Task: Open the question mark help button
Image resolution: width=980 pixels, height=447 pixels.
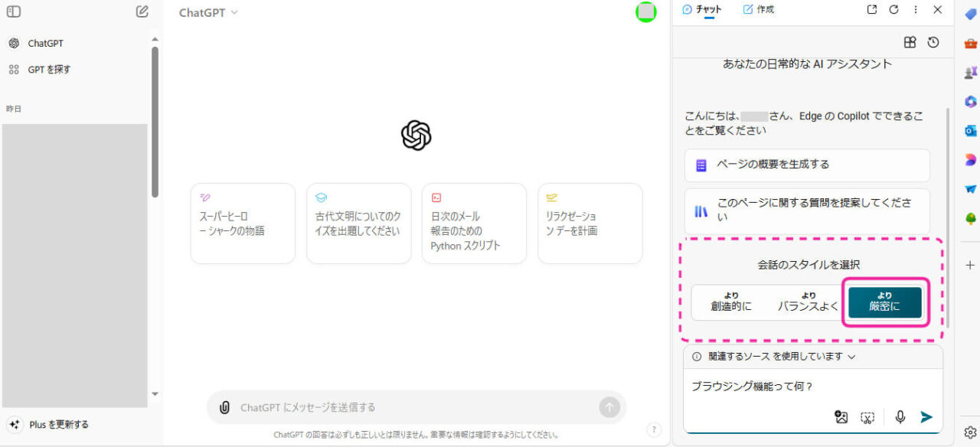Action: pos(653,430)
